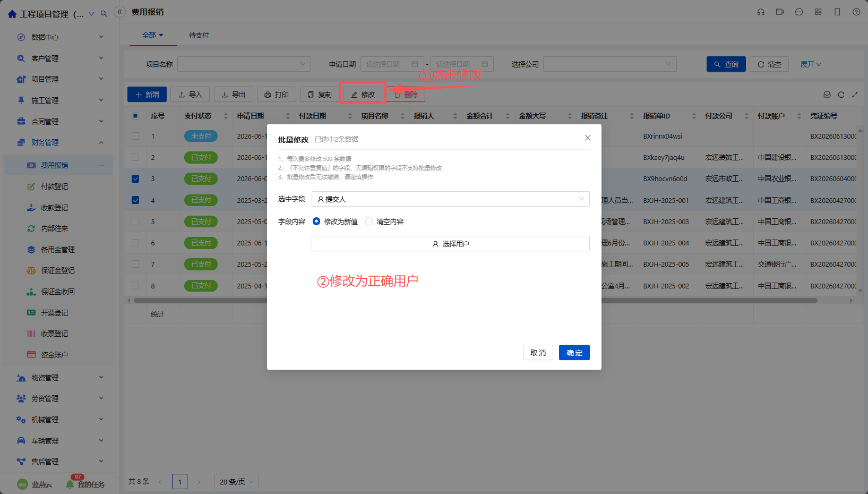Click the more options dots beside 费用报销
The width and height of the screenshot is (868, 494).
[101, 165]
